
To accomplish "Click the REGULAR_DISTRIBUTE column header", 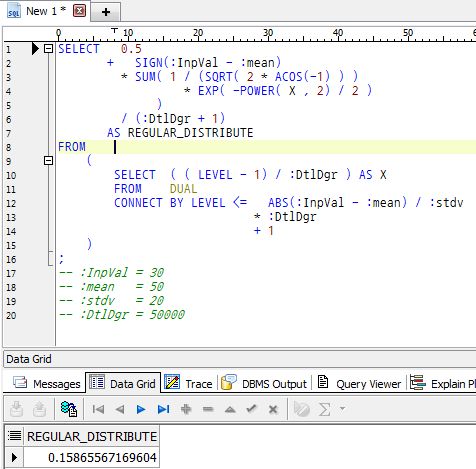I will click(92, 436).
